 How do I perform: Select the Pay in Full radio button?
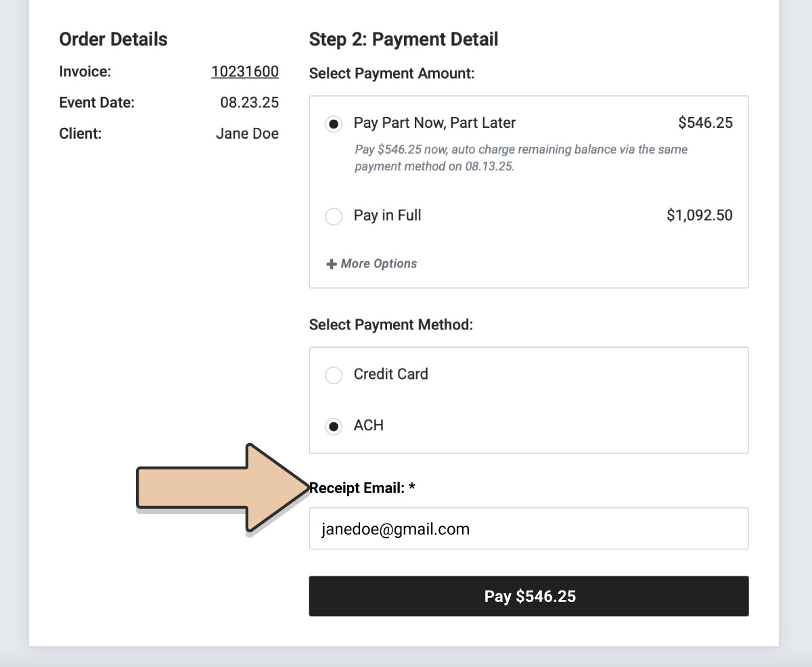(334, 216)
